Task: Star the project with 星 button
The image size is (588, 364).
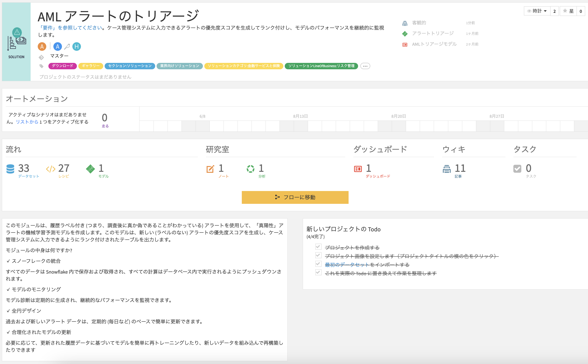Action: click(x=568, y=11)
